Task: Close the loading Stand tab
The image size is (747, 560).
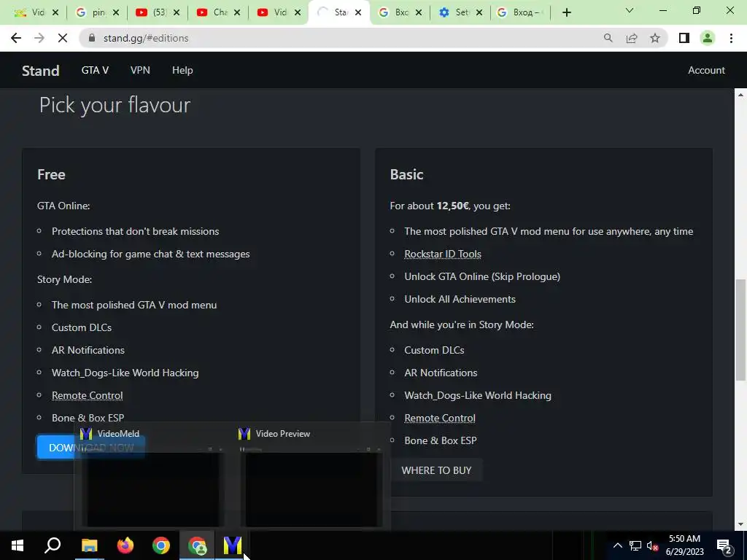Action: tap(358, 12)
